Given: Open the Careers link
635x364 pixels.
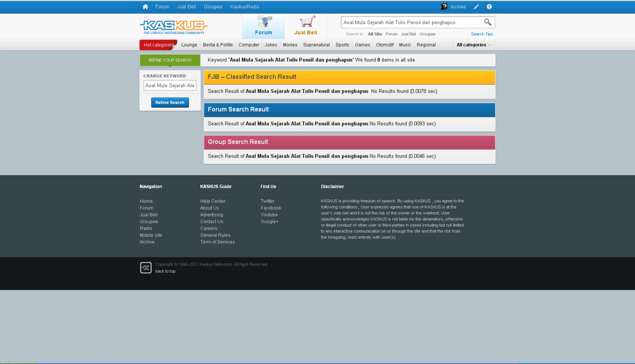Looking at the screenshot, I should click(209, 229).
